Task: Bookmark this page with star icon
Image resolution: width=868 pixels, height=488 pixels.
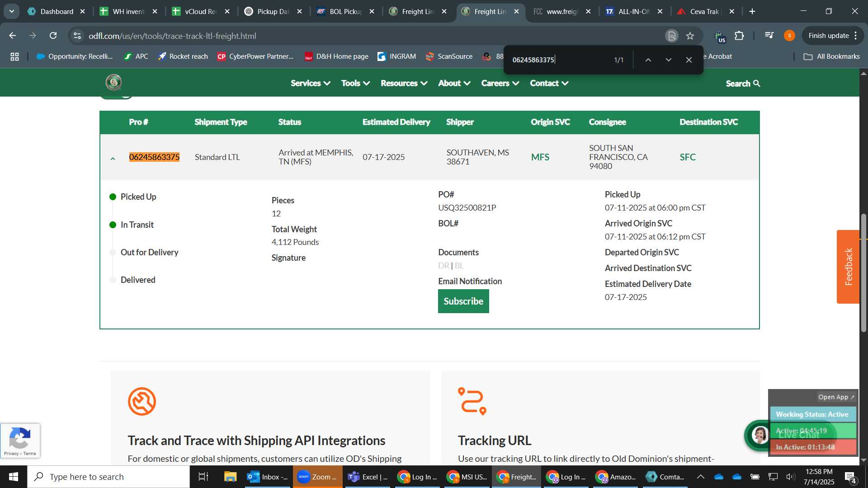Action: 690,36
